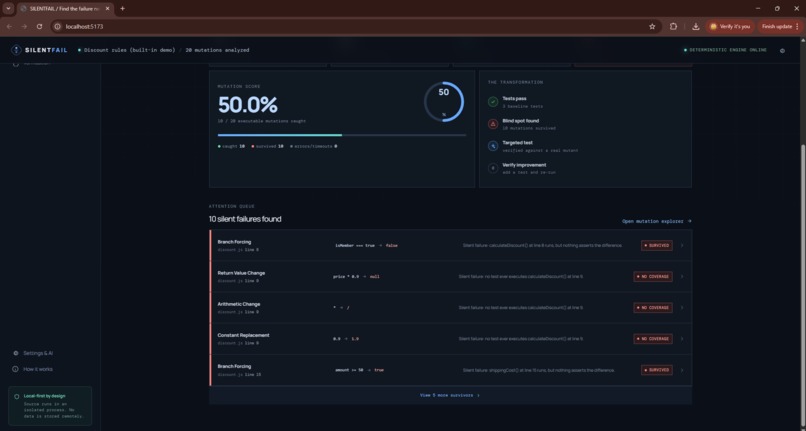
Task: Click NO COVERAGE badge on Return Value Change
Action: pos(653,277)
